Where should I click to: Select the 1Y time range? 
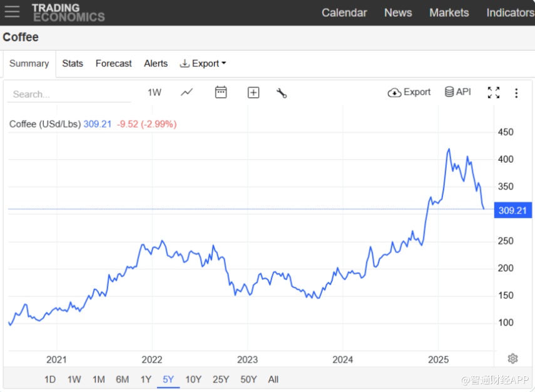click(x=146, y=379)
